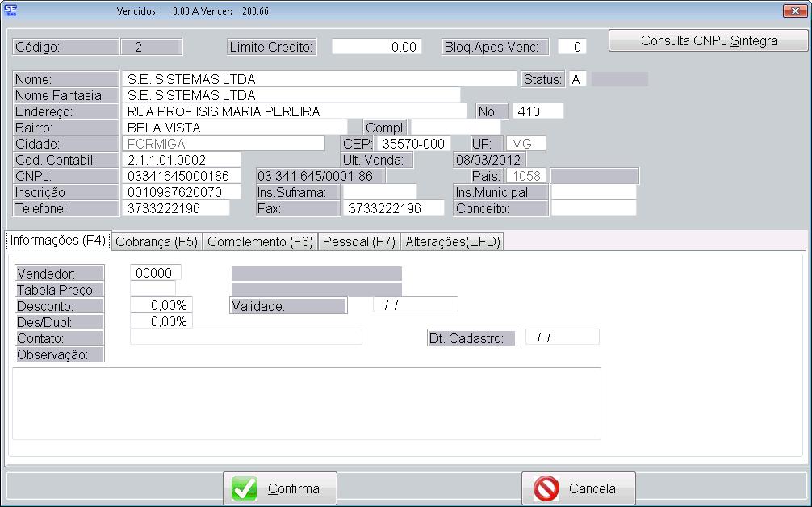Click the Status field showing A
The height and width of the screenshot is (507, 812).
[x=576, y=79]
